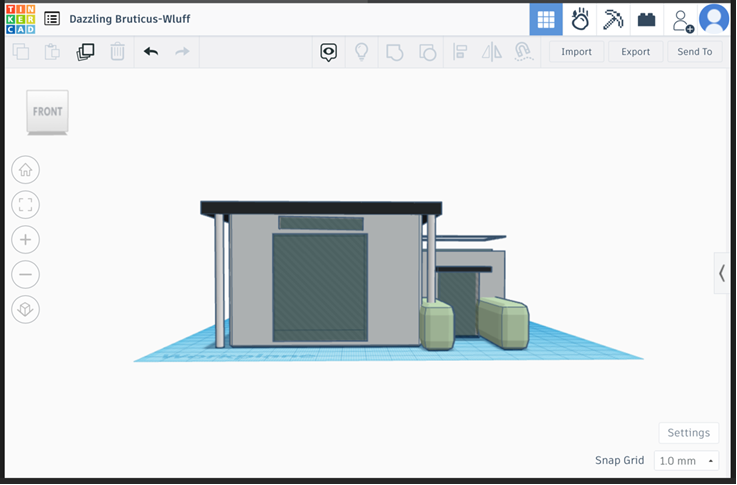
Task: Toggle the perspective/orthographic view cube icon
Action: point(25,309)
